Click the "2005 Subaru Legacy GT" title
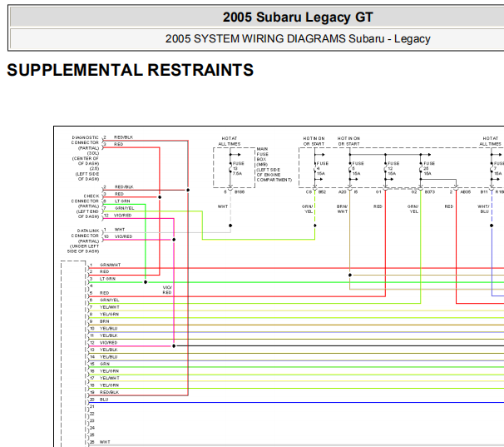 point(298,17)
